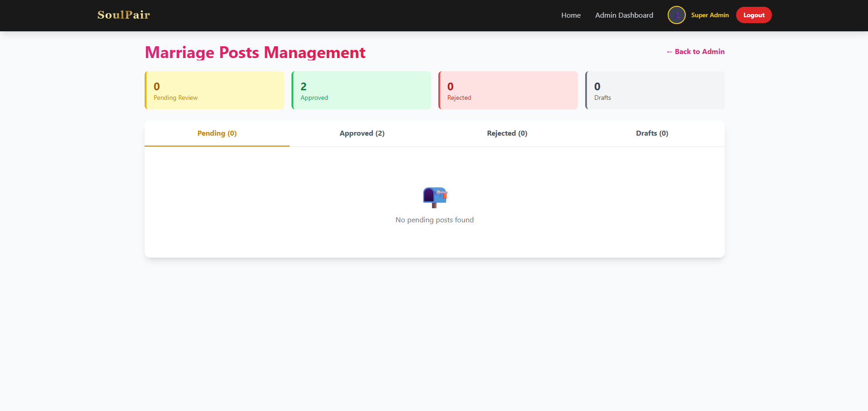Click the yellow Pending Review stat card
This screenshot has height=411, width=868.
point(214,90)
